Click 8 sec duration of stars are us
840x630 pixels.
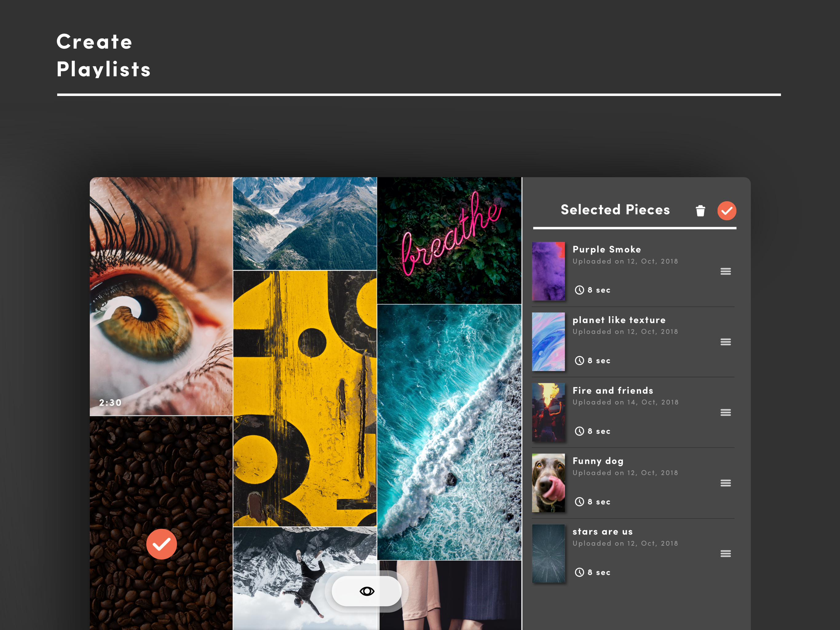(599, 572)
